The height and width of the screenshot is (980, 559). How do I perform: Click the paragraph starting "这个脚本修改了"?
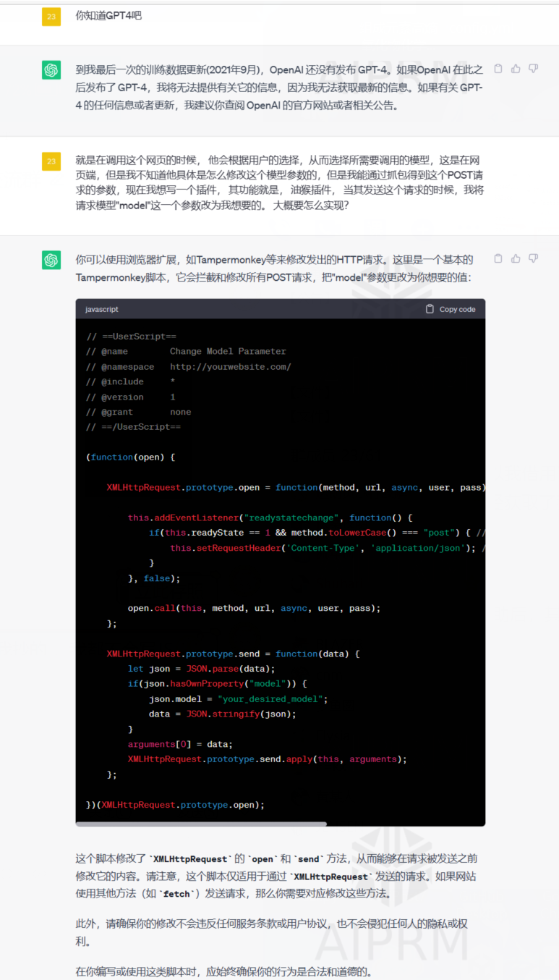click(277, 876)
